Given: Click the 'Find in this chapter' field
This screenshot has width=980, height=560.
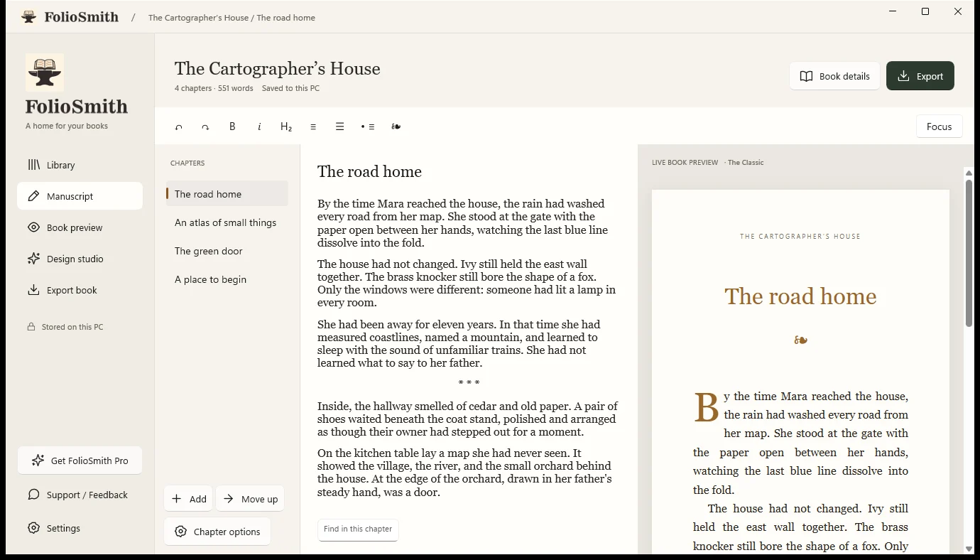Looking at the screenshot, I should [358, 529].
